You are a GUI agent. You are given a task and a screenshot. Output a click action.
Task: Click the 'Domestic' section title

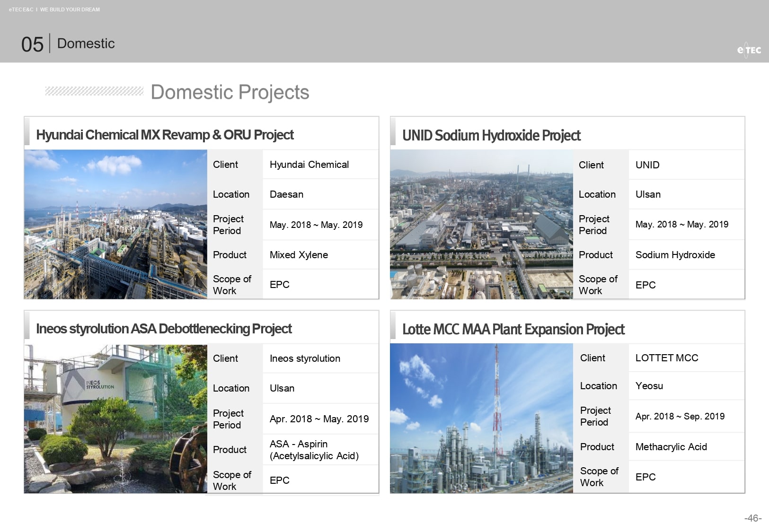pyautogui.click(x=86, y=44)
